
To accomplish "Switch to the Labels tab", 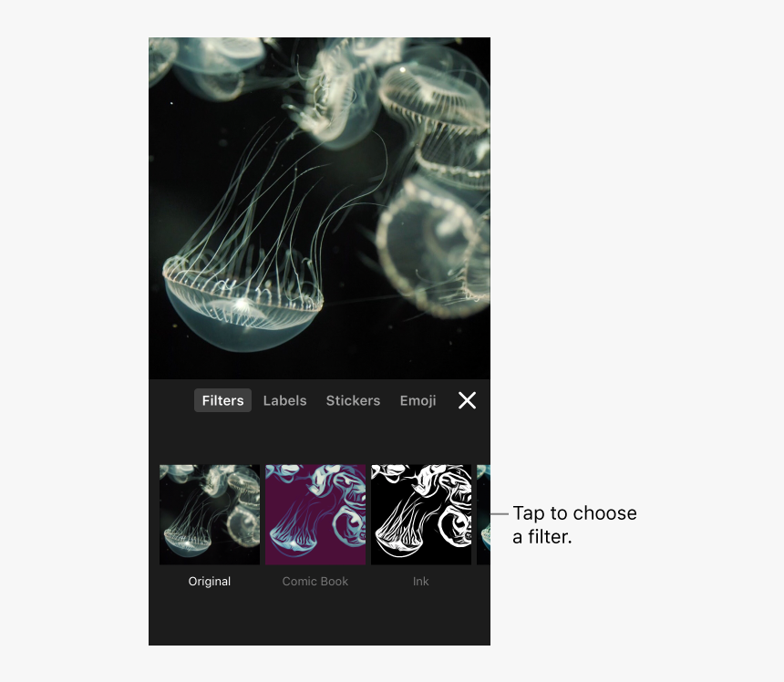I will coord(285,400).
